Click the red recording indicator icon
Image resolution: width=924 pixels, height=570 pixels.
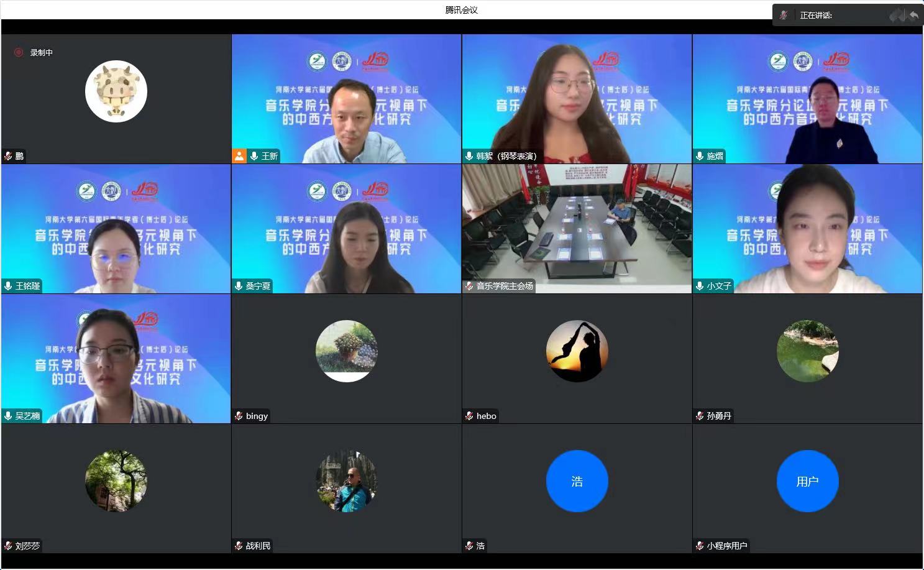(19, 53)
